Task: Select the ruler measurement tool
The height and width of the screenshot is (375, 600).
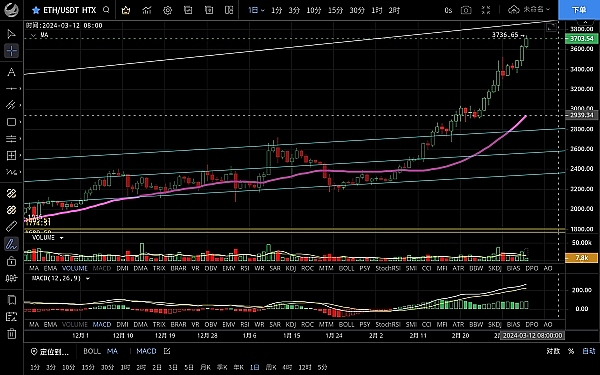Action: [x=11, y=227]
